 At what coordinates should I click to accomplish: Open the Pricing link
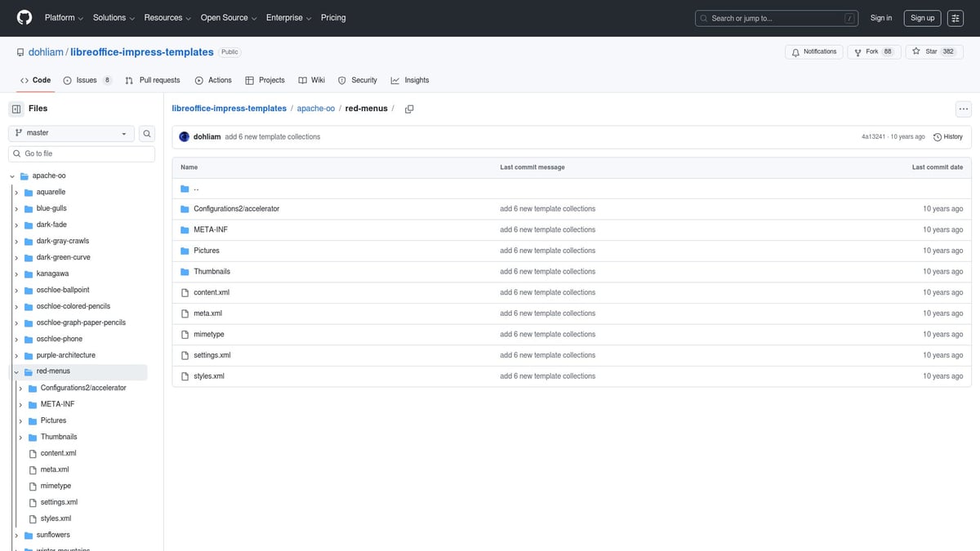pos(333,17)
